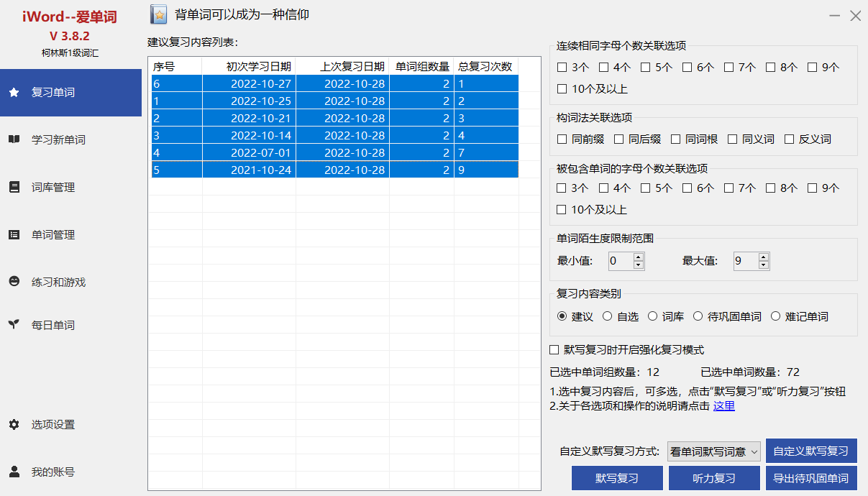Viewport: 868px width, 496px height.
Task: Click the person icon for 我的账号
Action: [x=14, y=472]
